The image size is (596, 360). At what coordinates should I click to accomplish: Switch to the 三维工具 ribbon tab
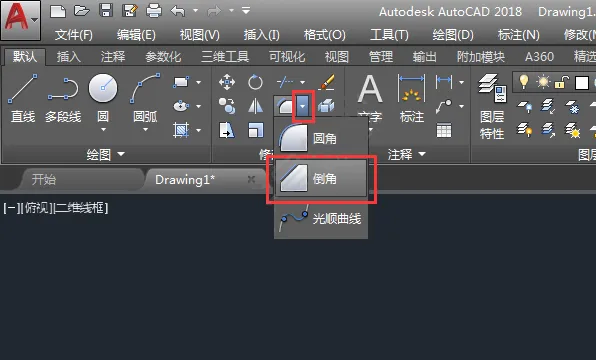coord(225,57)
